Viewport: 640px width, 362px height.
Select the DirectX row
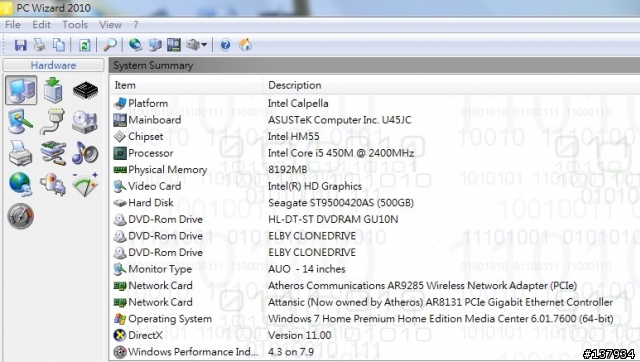click(375, 335)
